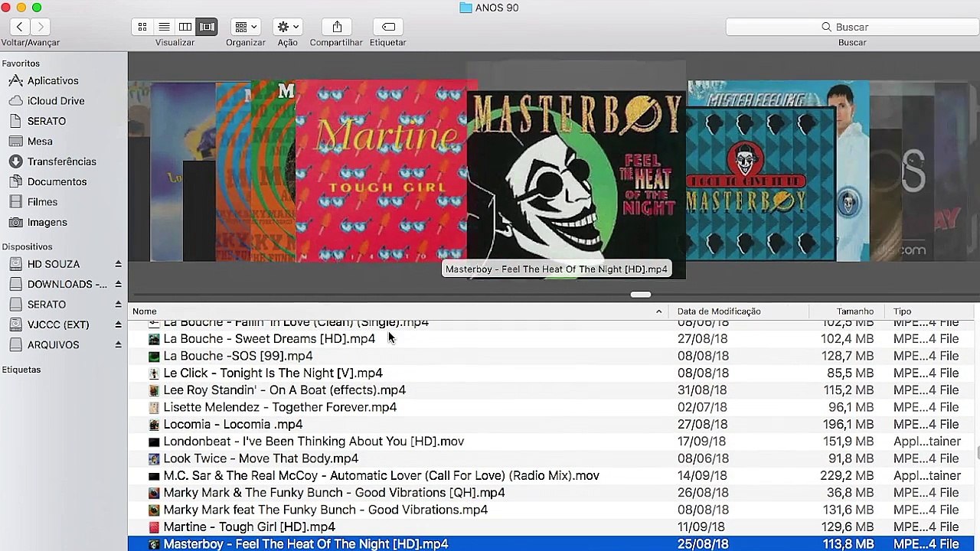Select Locomia - Locomia .mp4 file
The height and width of the screenshot is (551, 980).
(x=233, y=424)
